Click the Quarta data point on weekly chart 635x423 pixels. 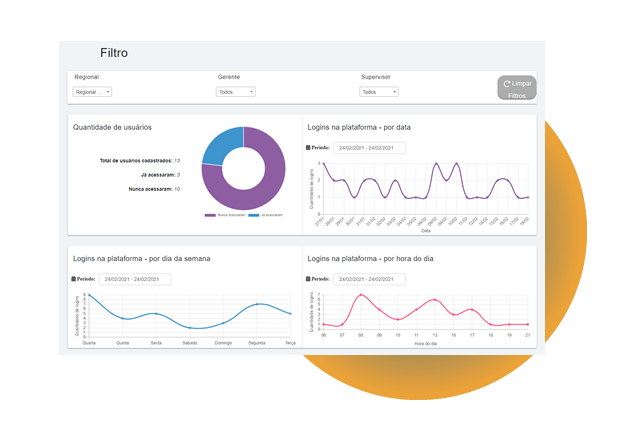coord(88,296)
